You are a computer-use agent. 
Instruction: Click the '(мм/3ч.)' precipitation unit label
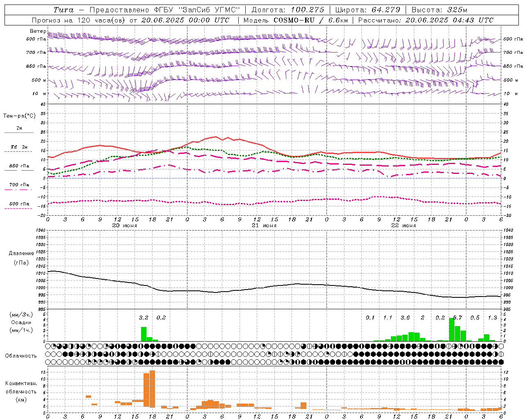[21, 315]
